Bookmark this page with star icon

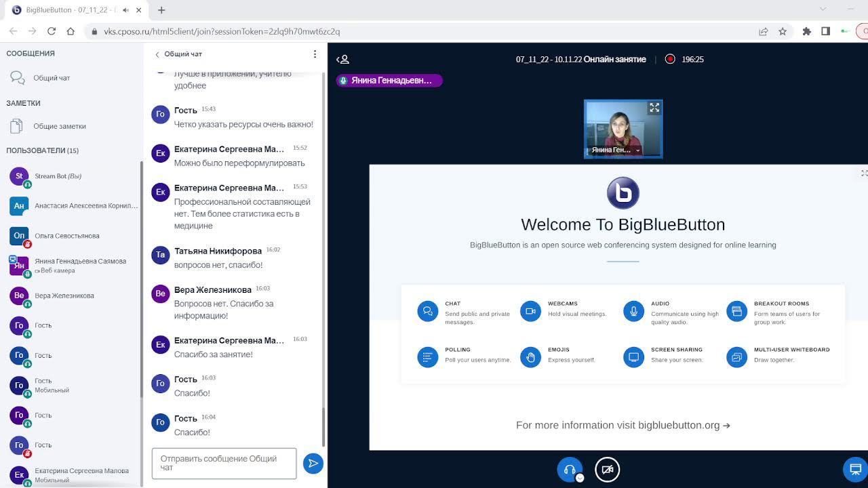tap(783, 31)
